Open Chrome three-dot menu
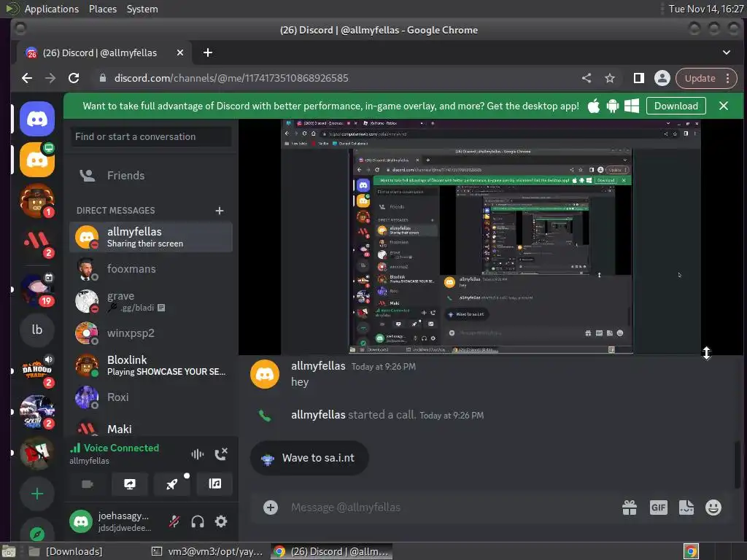Viewport: 747px width, 560px height. (x=727, y=78)
